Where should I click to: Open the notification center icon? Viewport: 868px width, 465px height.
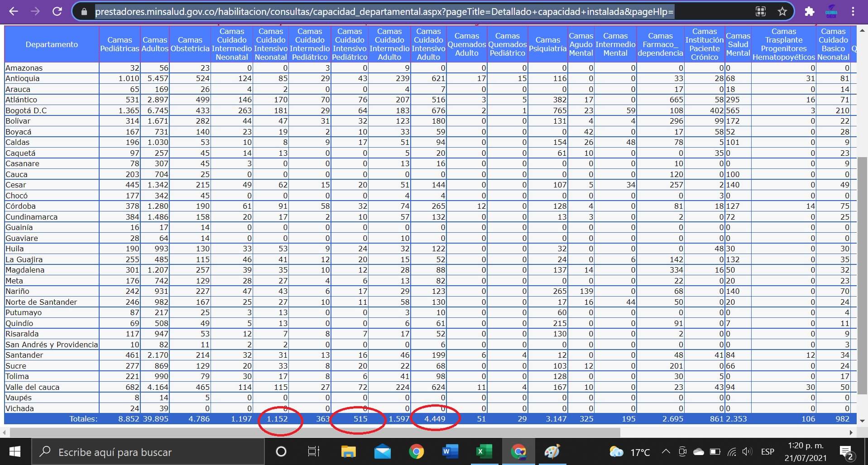coord(846,452)
